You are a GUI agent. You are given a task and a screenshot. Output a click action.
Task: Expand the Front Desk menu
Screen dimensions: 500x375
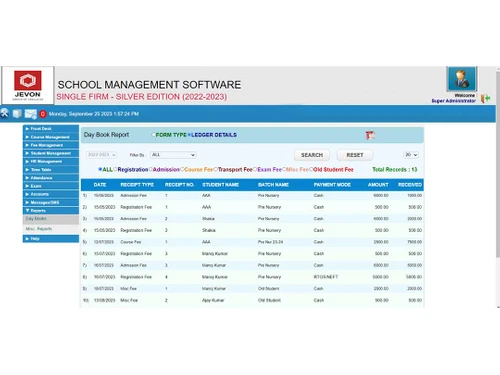(x=51, y=129)
